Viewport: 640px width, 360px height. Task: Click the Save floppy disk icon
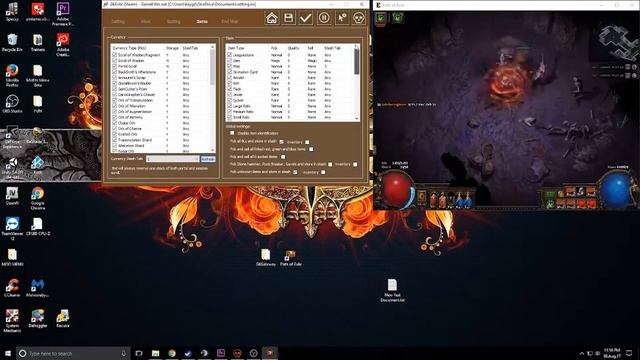pyautogui.click(x=289, y=18)
